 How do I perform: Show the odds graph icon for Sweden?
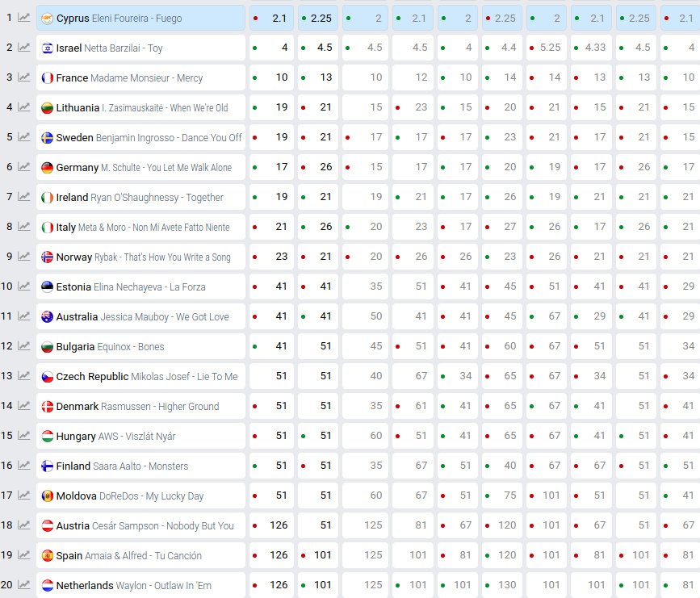[24, 137]
